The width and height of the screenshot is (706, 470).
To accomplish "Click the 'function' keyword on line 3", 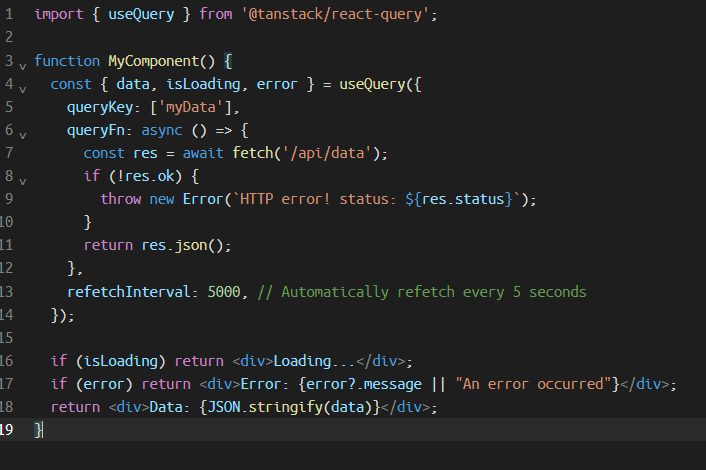I will pos(67,61).
